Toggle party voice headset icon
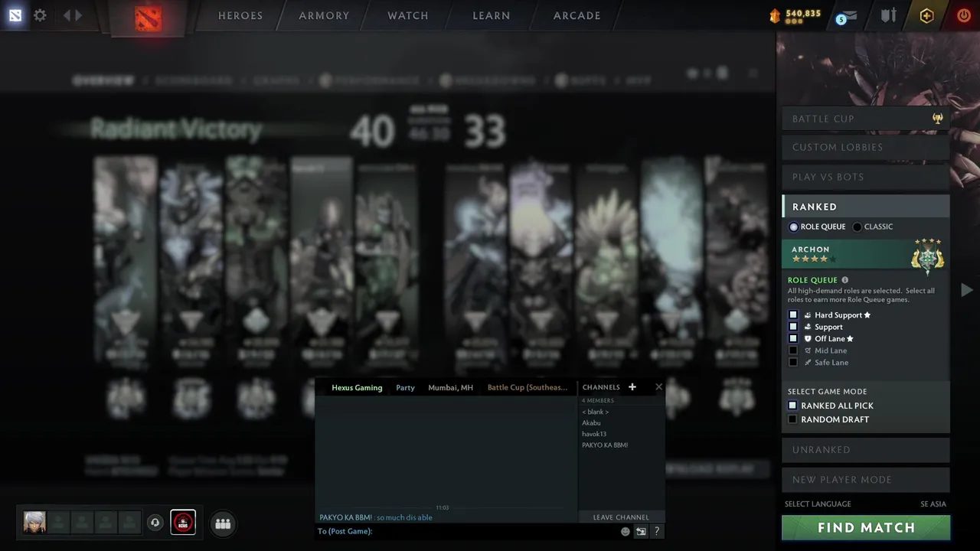Viewport: 980px width, 551px height. pyautogui.click(x=155, y=523)
